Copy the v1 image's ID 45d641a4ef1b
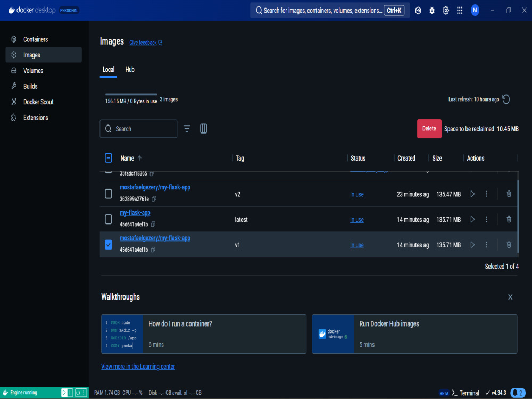The width and height of the screenshot is (532, 399). (153, 250)
